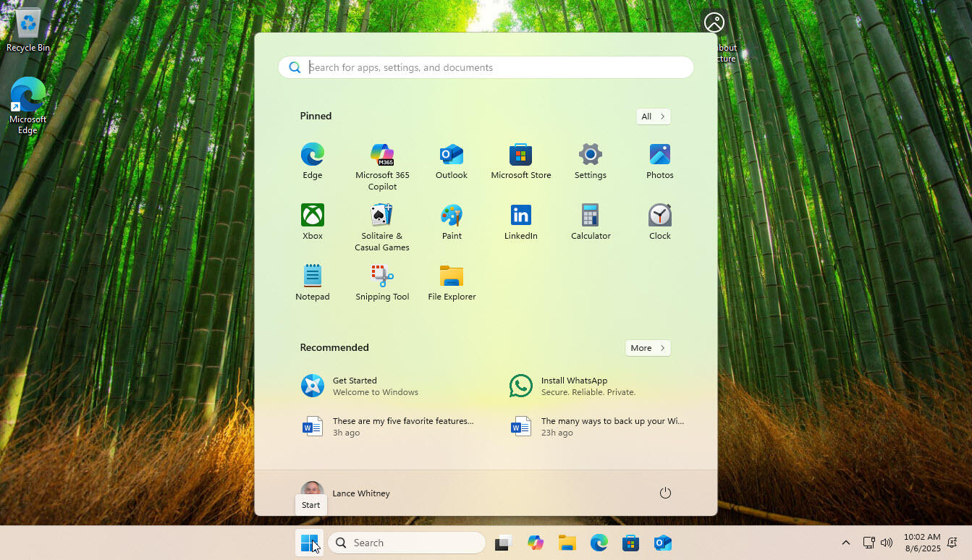Image resolution: width=972 pixels, height=560 pixels.
Task: Show all apps with the All button
Action: pos(652,116)
